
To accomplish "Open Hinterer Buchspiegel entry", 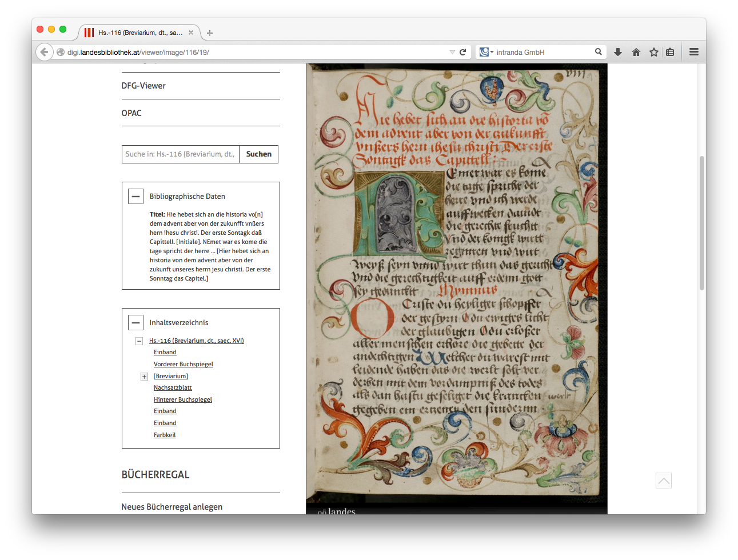I will (x=183, y=399).
